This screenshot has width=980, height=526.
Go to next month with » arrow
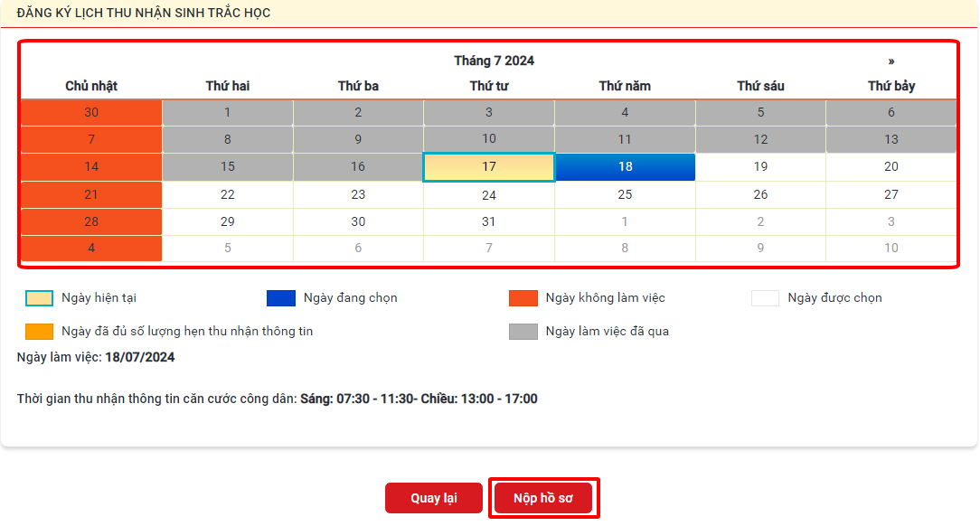point(891,61)
